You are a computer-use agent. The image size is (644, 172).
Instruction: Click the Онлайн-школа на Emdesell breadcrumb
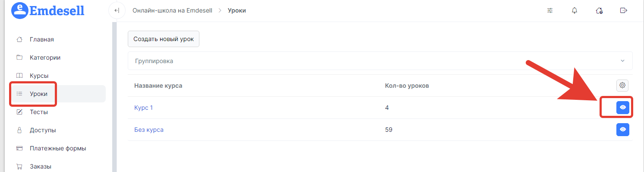(x=172, y=10)
